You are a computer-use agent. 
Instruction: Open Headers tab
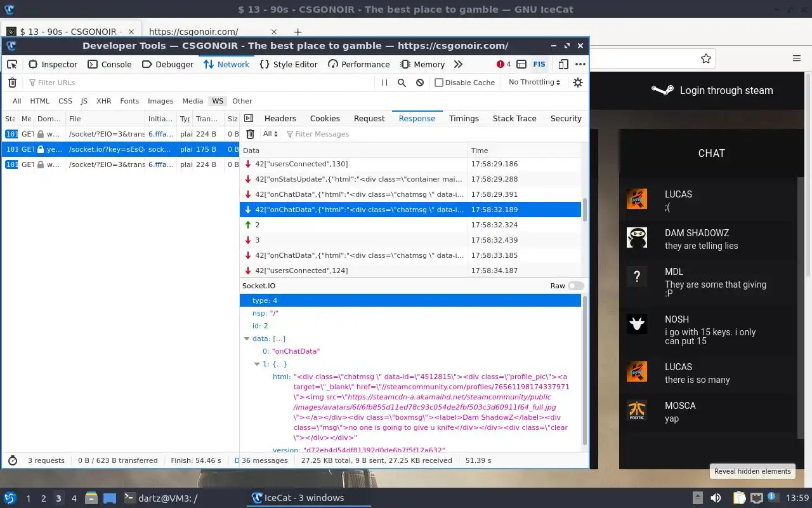[280, 118]
